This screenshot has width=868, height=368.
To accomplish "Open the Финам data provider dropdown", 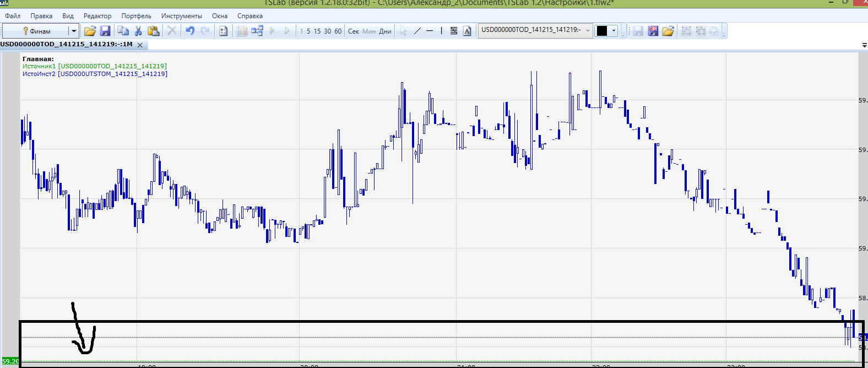I will (73, 31).
